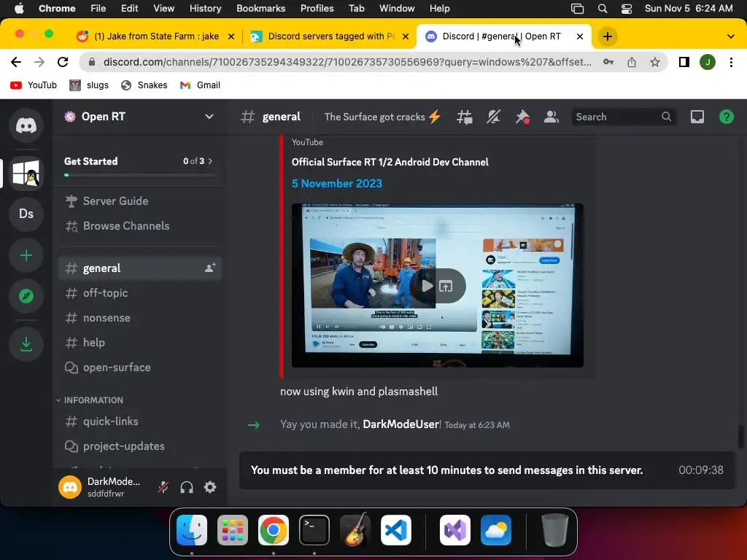Click the embedded video thumbnail

pyautogui.click(x=438, y=285)
